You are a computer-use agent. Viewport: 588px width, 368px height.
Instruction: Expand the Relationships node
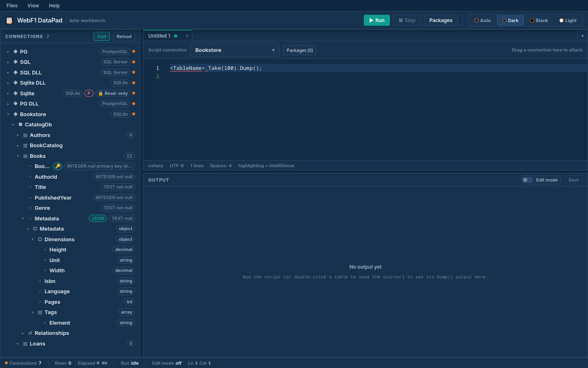(22, 334)
